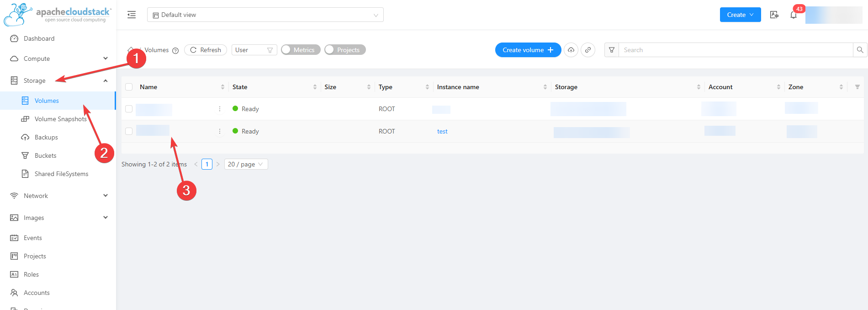Expand the Compute menu section

[x=58, y=59]
